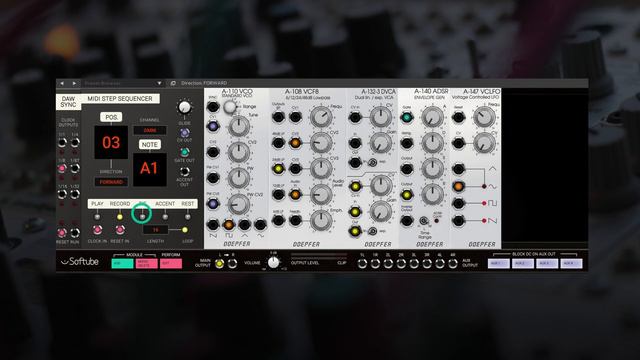This screenshot has height=360, width=640.
Task: Click the A-147 VCLFO sine wave output jack
Action: point(458,186)
